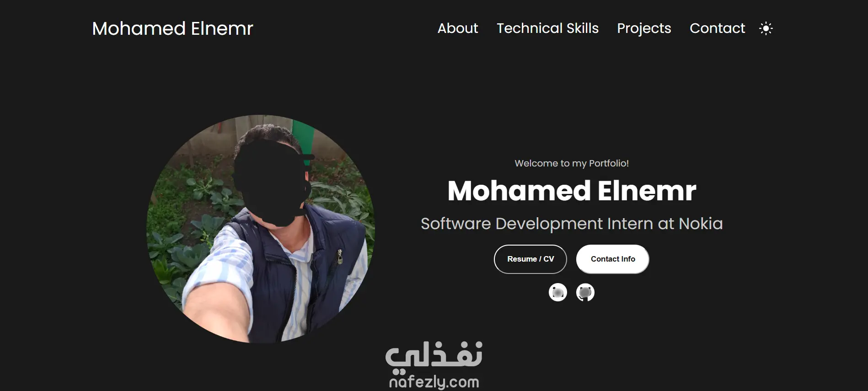The image size is (868, 391).
Task: Open the Projects nav link
Action: pyautogui.click(x=644, y=28)
